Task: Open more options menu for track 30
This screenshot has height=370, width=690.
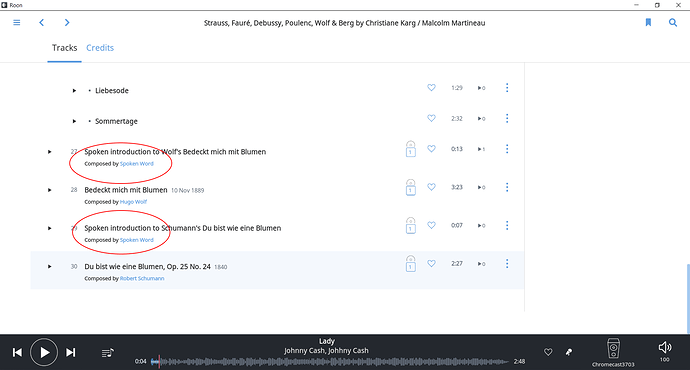Action: click(507, 264)
